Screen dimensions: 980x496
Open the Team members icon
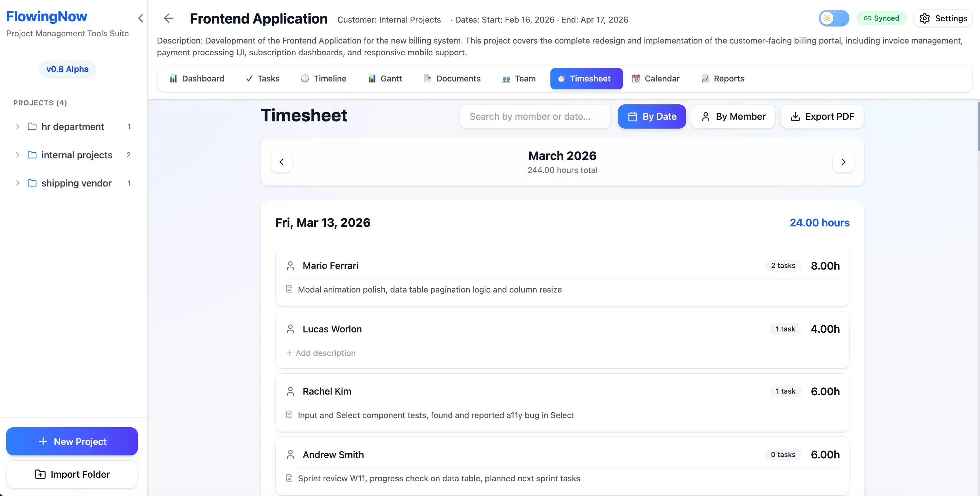(x=506, y=79)
